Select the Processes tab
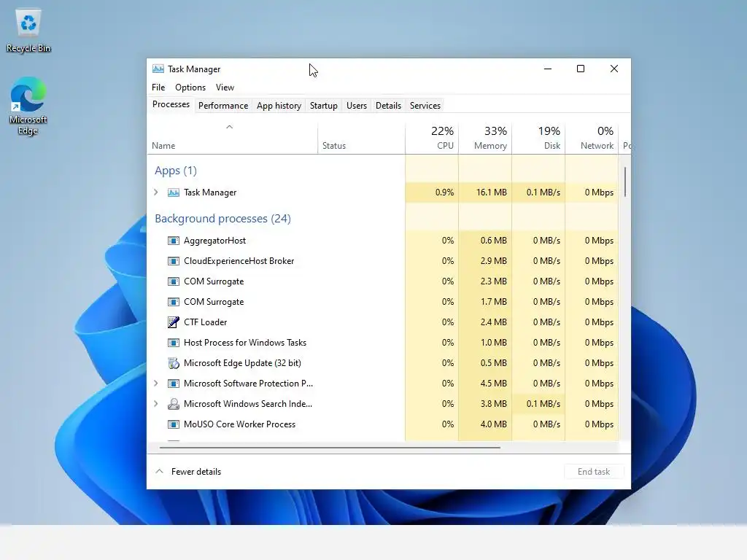The image size is (747, 560). [171, 104]
